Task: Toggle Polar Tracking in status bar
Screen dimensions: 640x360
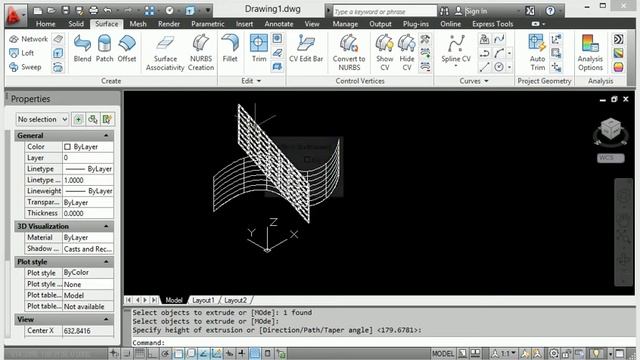Action: click(165, 353)
